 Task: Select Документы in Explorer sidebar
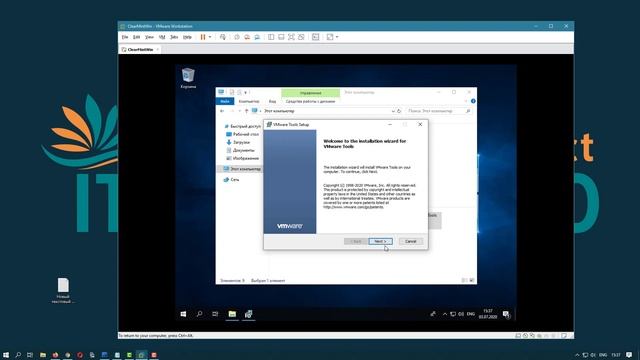pos(240,150)
